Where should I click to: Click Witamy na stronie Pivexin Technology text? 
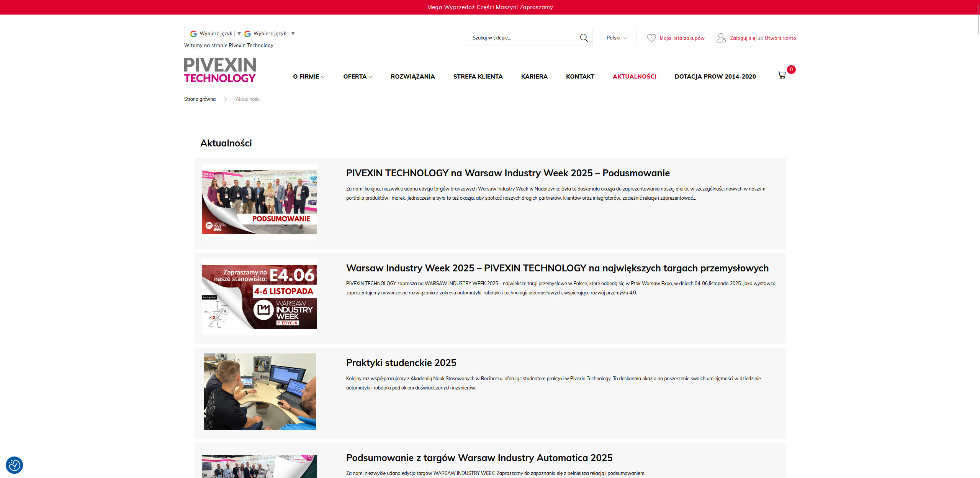(229, 46)
